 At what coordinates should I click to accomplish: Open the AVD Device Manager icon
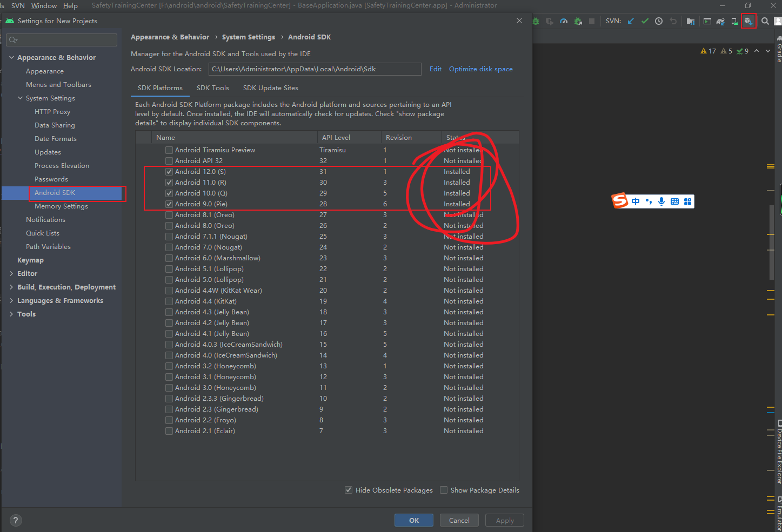(x=734, y=21)
